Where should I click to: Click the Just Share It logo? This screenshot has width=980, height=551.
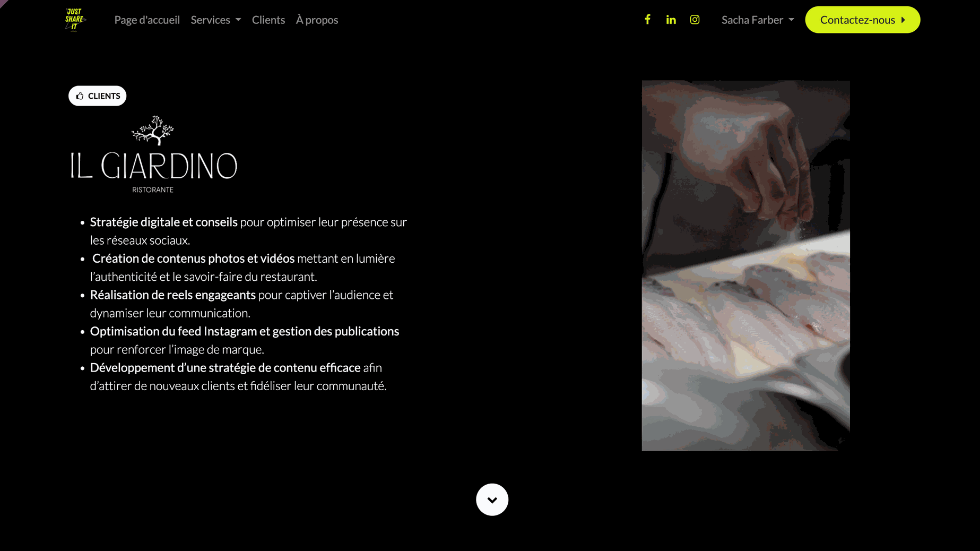point(75,20)
